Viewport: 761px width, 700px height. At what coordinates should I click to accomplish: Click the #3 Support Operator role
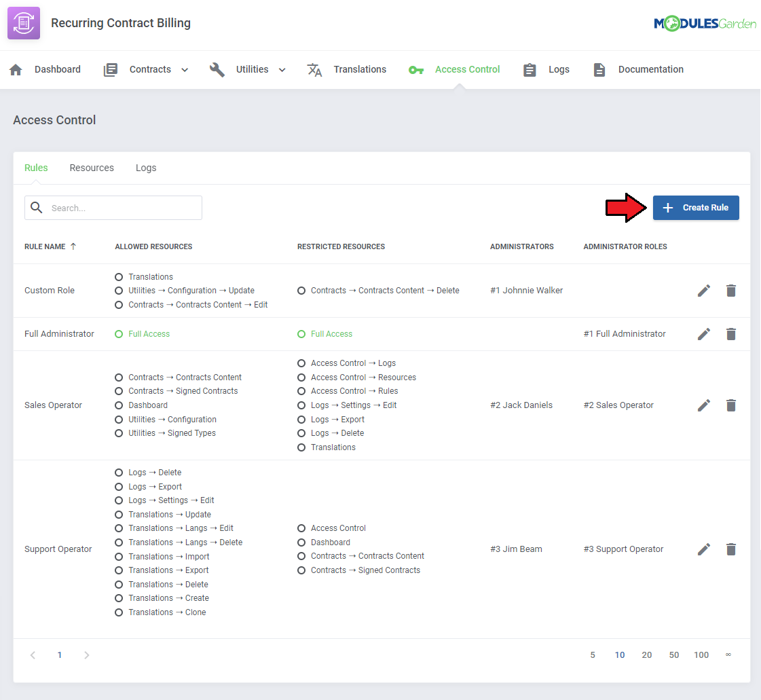point(623,549)
